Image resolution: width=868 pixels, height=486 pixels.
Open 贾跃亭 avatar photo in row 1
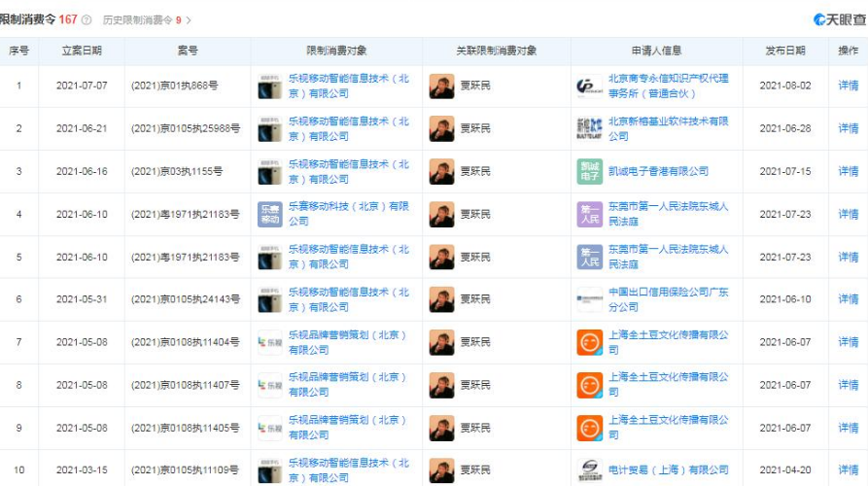441,87
